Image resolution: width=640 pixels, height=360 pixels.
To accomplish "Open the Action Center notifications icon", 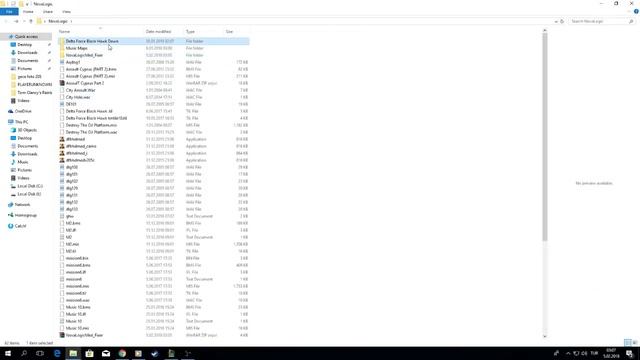I will 630,353.
